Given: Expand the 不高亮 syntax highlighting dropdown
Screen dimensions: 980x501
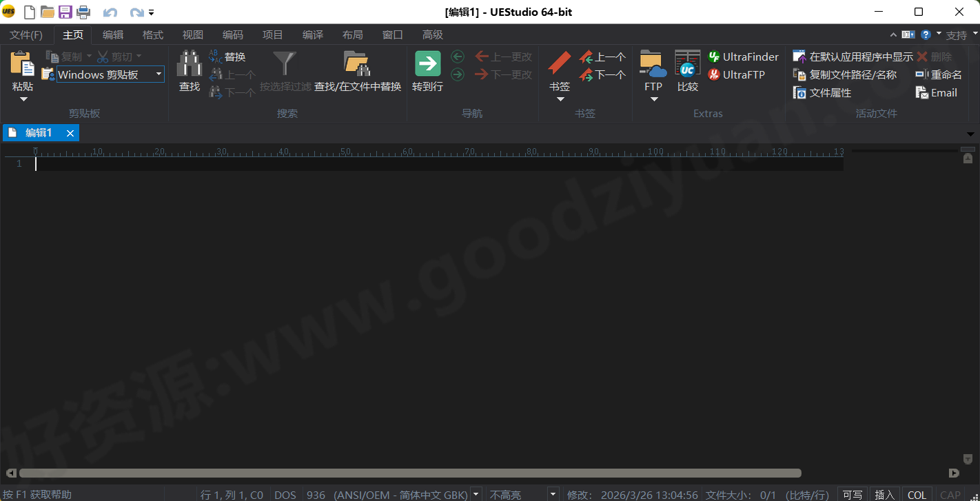Looking at the screenshot, I should point(553,494).
